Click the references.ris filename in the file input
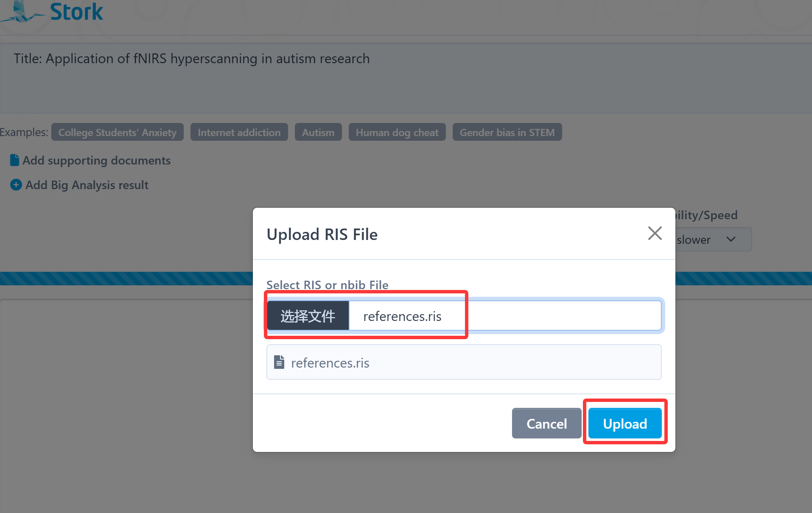 point(402,316)
